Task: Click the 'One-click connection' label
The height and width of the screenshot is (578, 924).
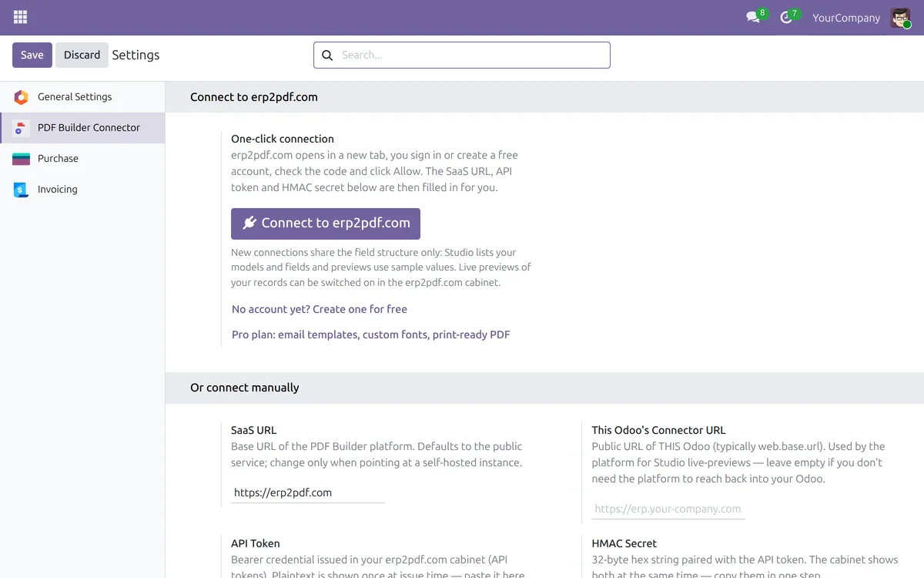Action: click(x=283, y=139)
